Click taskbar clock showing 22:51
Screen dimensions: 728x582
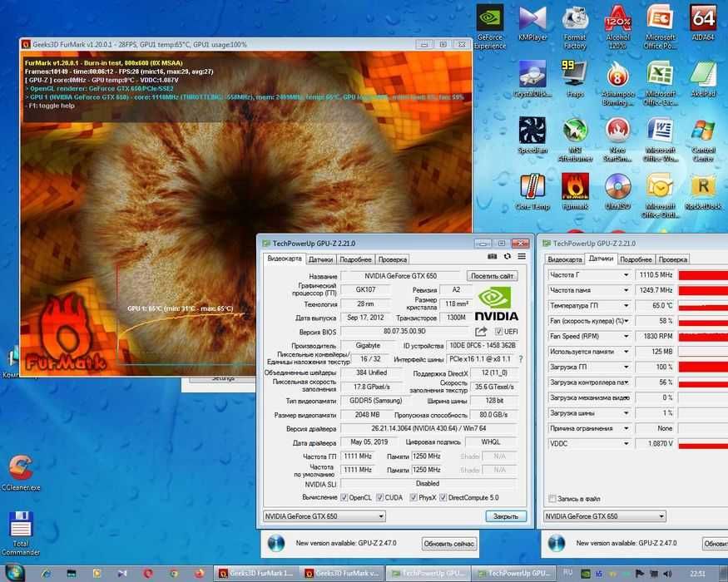click(x=697, y=574)
